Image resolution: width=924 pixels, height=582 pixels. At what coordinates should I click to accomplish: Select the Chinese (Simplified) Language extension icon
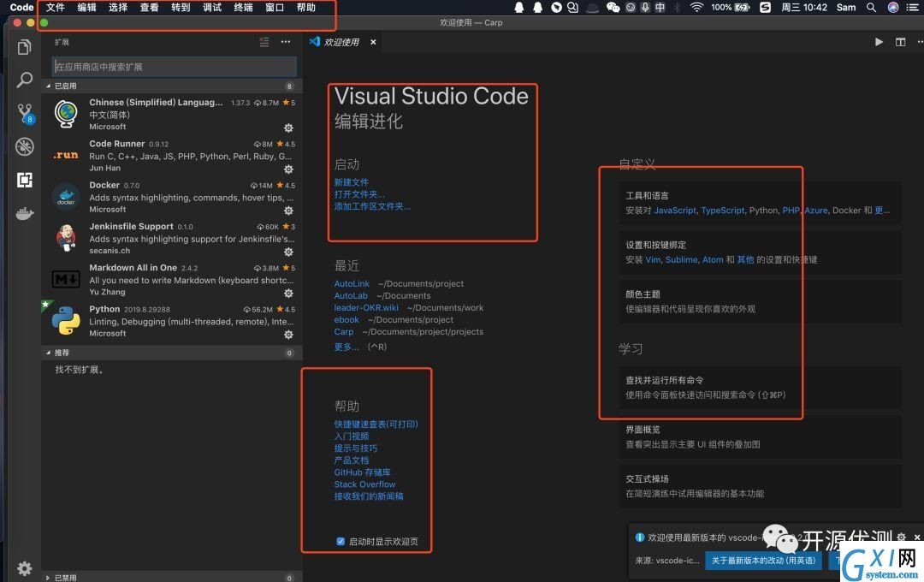(x=66, y=114)
